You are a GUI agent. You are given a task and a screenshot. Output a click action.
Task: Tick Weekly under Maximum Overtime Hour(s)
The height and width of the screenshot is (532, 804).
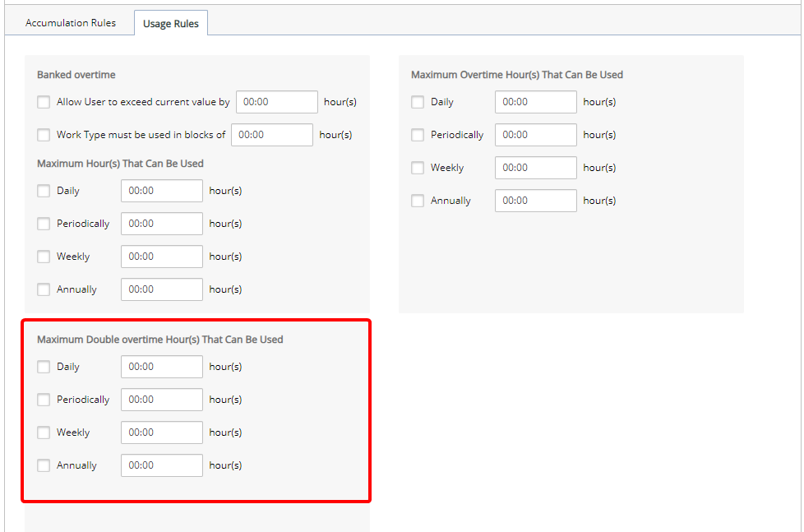[418, 168]
